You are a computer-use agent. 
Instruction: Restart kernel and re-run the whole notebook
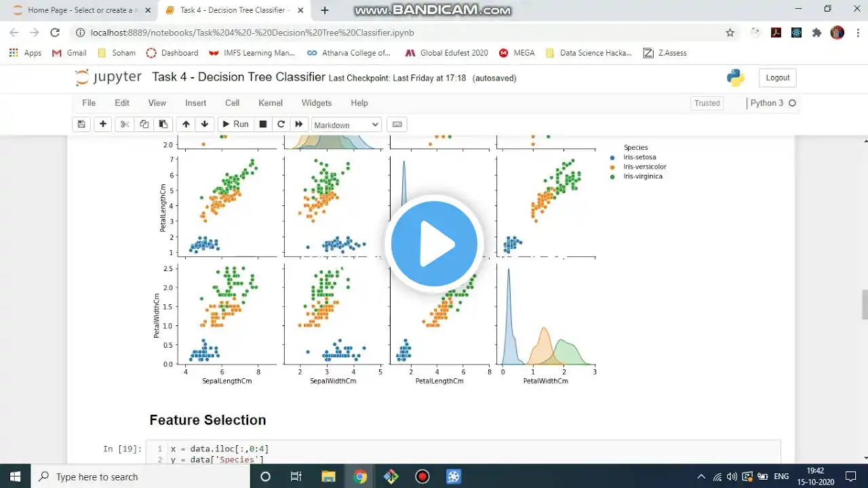click(x=298, y=124)
